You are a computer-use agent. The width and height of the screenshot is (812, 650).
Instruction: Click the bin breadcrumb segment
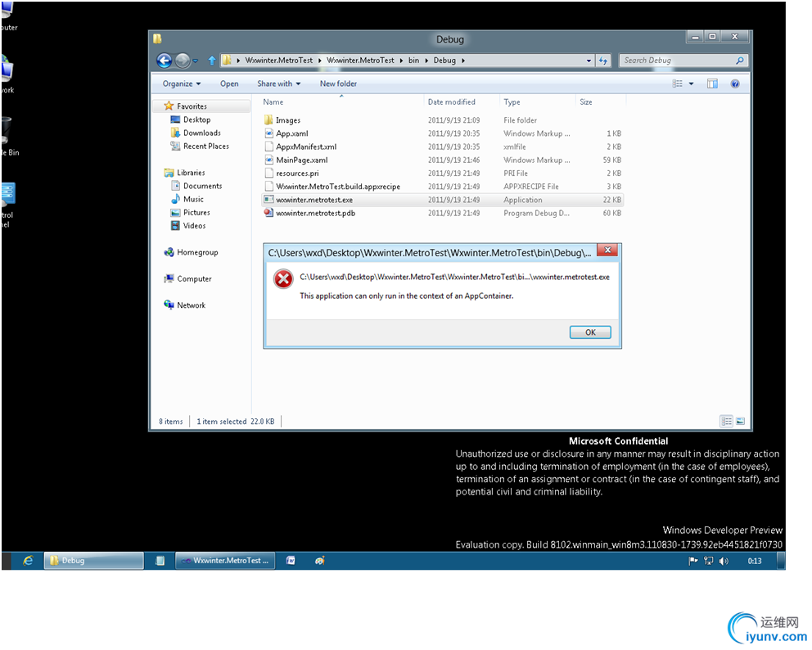click(413, 61)
